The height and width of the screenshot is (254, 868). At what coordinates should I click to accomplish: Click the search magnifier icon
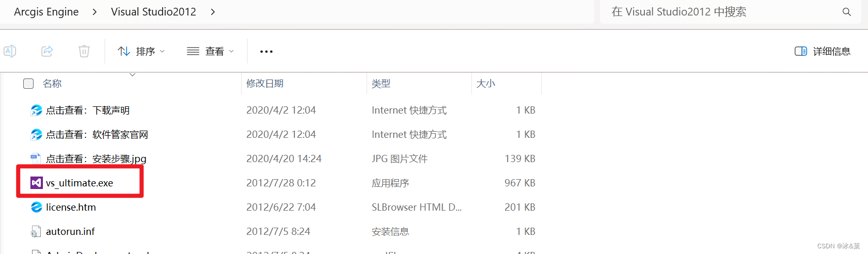tap(847, 12)
